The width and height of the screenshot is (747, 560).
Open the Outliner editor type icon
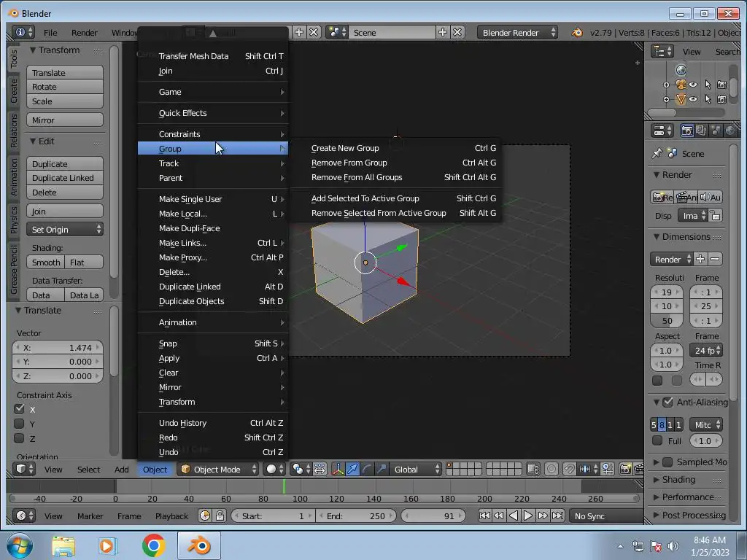pos(662,51)
